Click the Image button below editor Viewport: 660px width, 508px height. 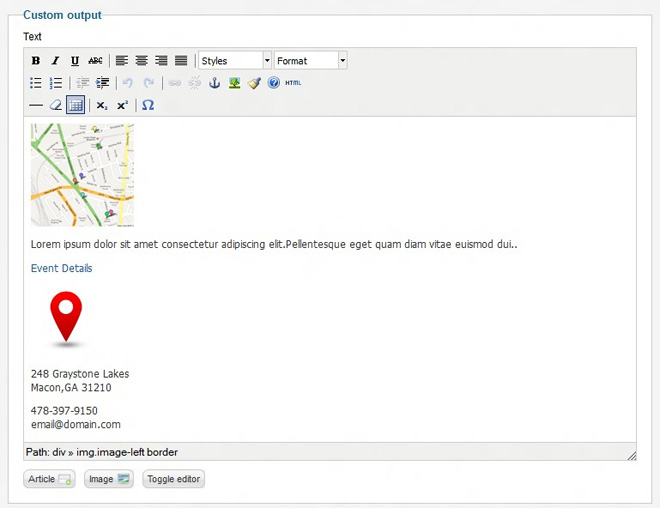pyautogui.click(x=108, y=479)
